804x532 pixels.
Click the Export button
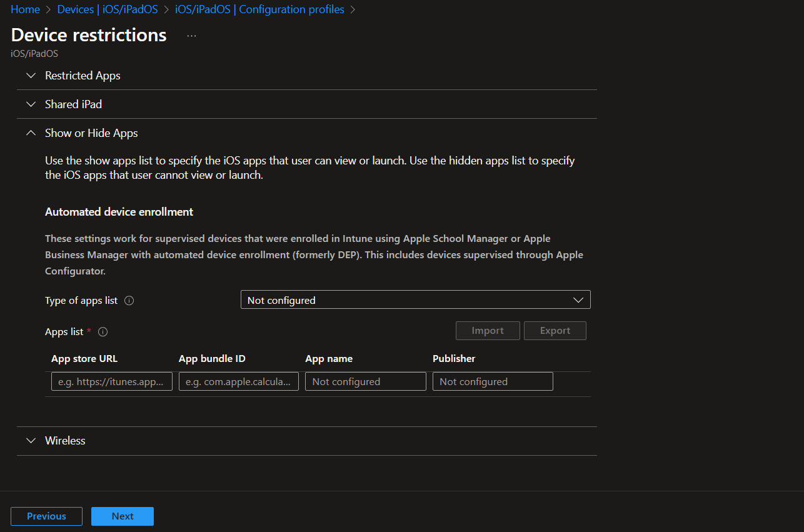pos(555,330)
